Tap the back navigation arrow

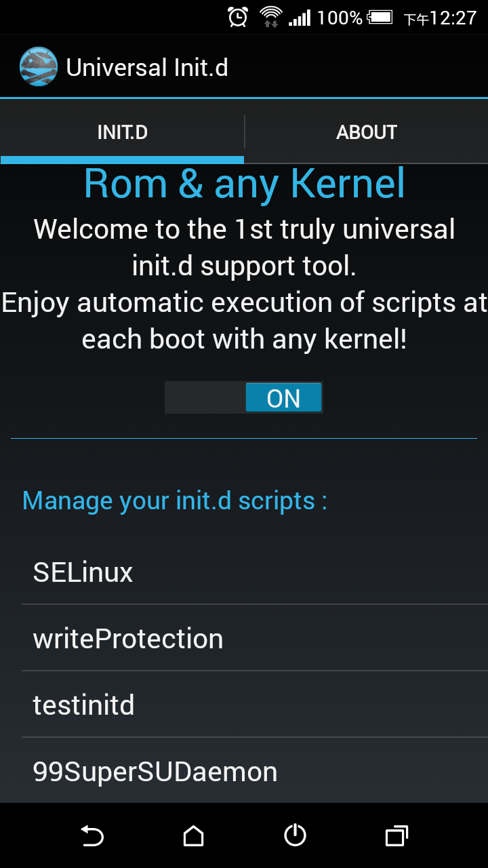92,835
